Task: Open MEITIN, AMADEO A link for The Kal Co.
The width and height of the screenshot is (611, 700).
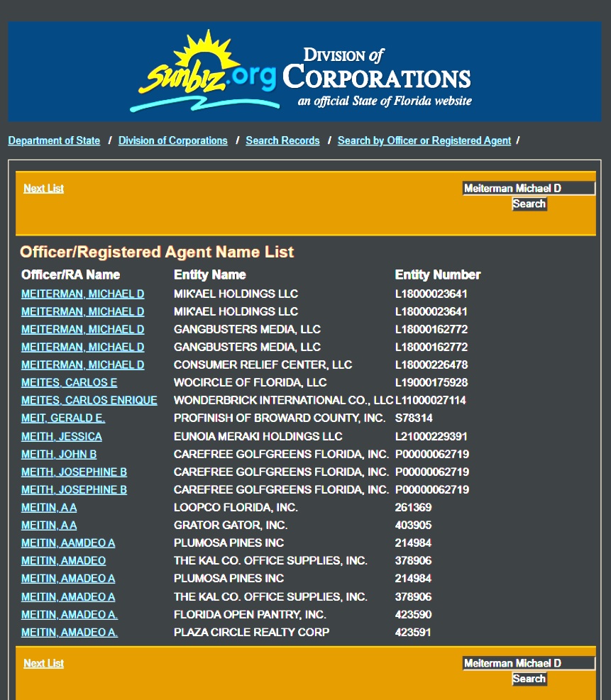Action: pyautogui.click(x=68, y=596)
